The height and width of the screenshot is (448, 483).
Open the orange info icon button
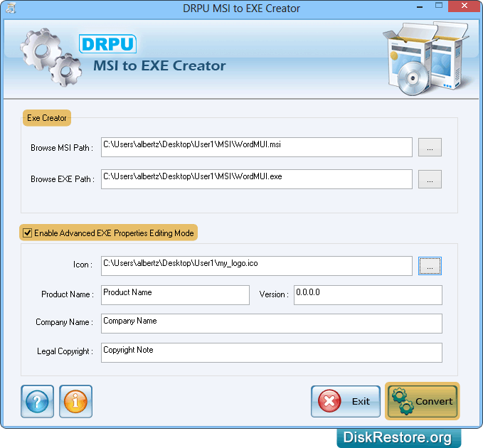[x=75, y=401]
